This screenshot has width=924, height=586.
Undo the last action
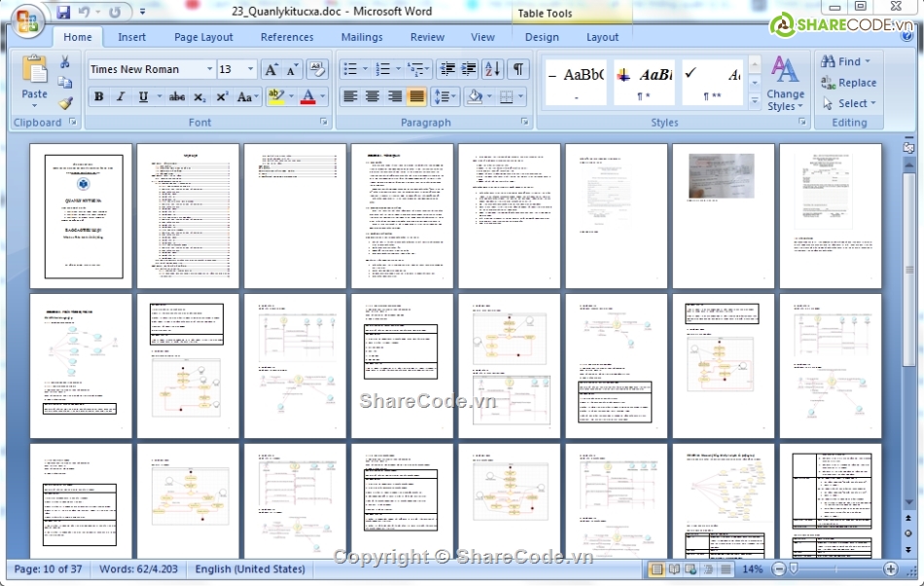(85, 12)
